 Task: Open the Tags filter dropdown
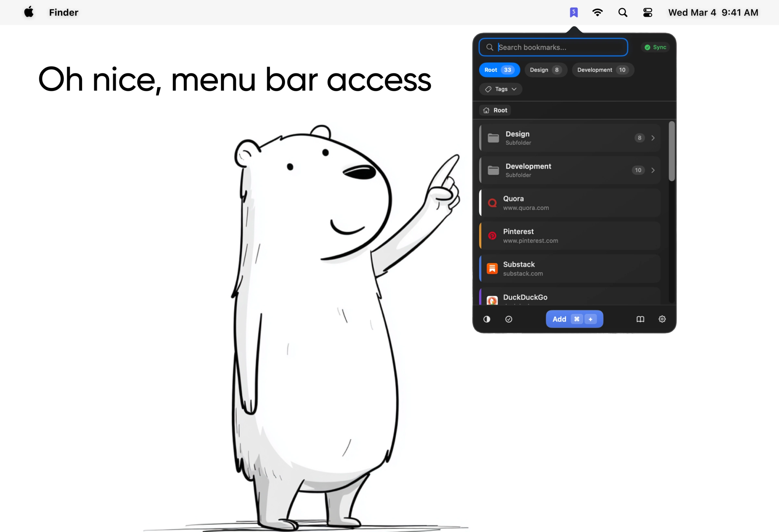501,89
